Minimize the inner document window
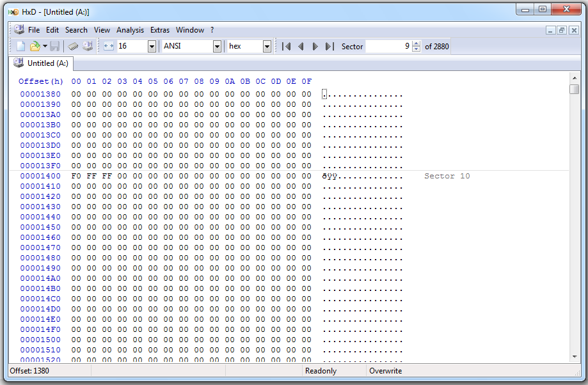The height and width of the screenshot is (385, 588). [x=550, y=30]
